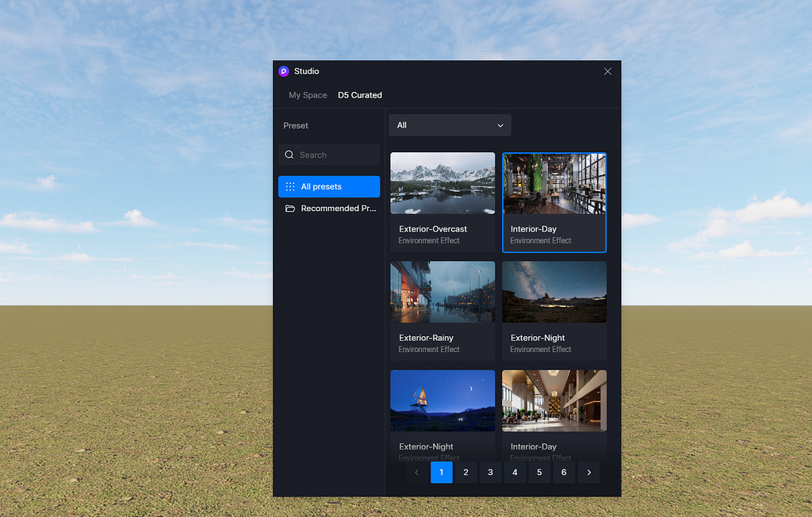Close the Studio dialog with X
Screen dimensions: 812x517
(x=607, y=71)
